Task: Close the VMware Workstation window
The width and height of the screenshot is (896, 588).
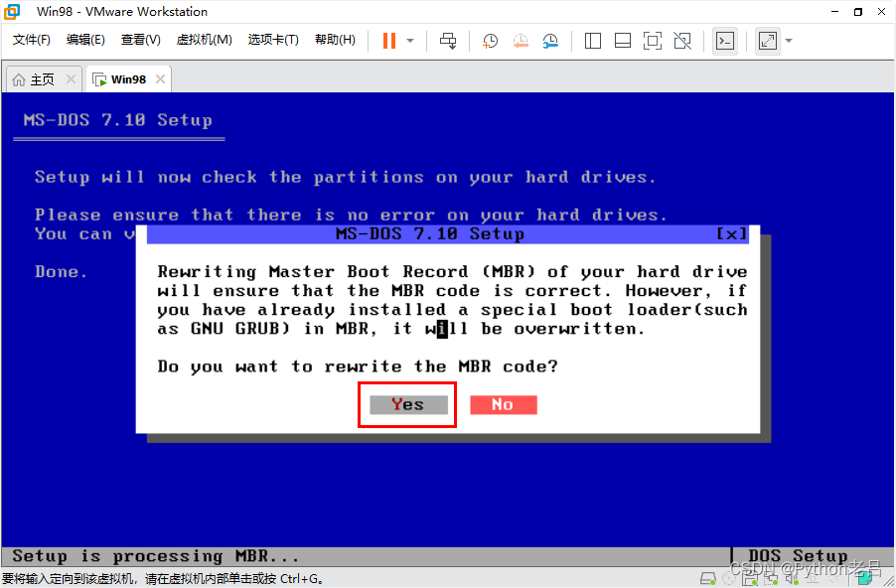Action: pyautogui.click(x=882, y=12)
